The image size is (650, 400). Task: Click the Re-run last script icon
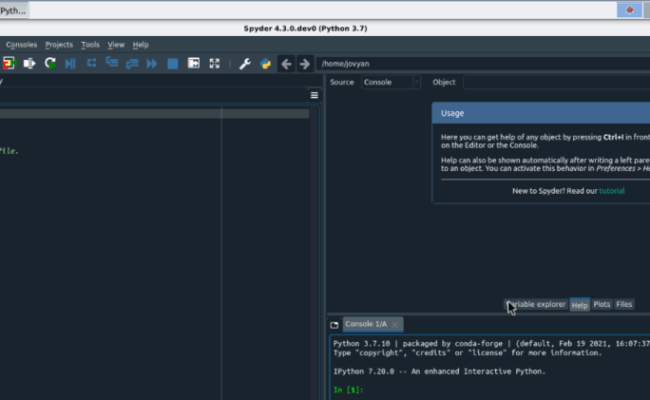(50, 63)
